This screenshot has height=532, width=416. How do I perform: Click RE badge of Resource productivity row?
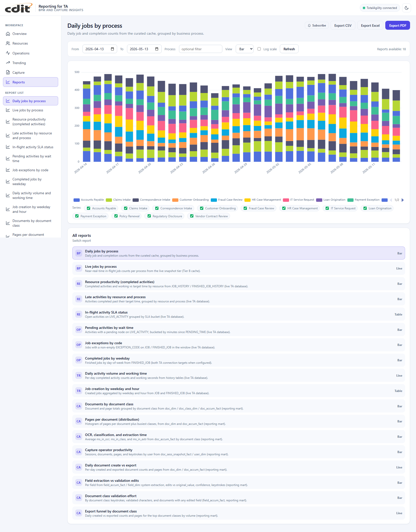(79, 284)
